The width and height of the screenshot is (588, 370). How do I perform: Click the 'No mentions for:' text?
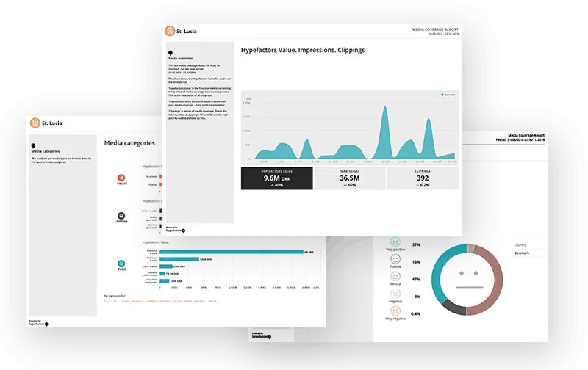115,296
